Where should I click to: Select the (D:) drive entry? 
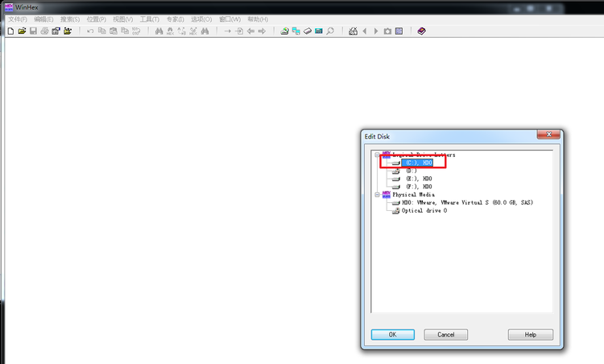click(x=411, y=171)
